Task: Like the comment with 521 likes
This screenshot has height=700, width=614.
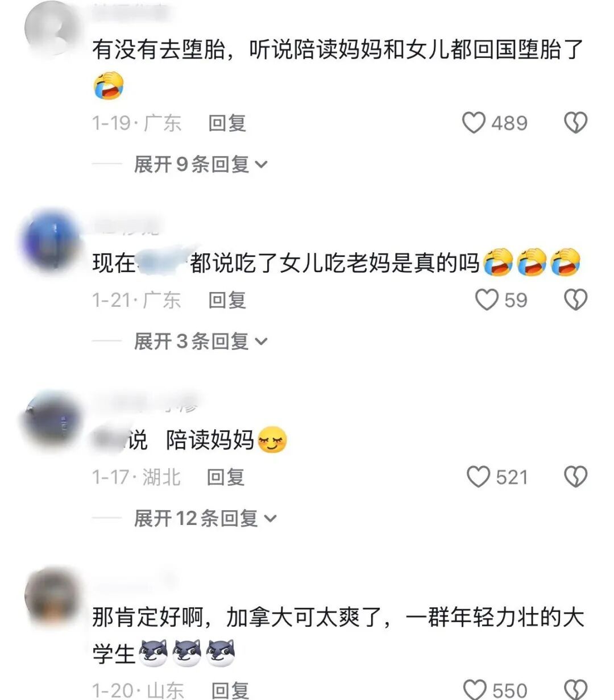Action: 478,477
